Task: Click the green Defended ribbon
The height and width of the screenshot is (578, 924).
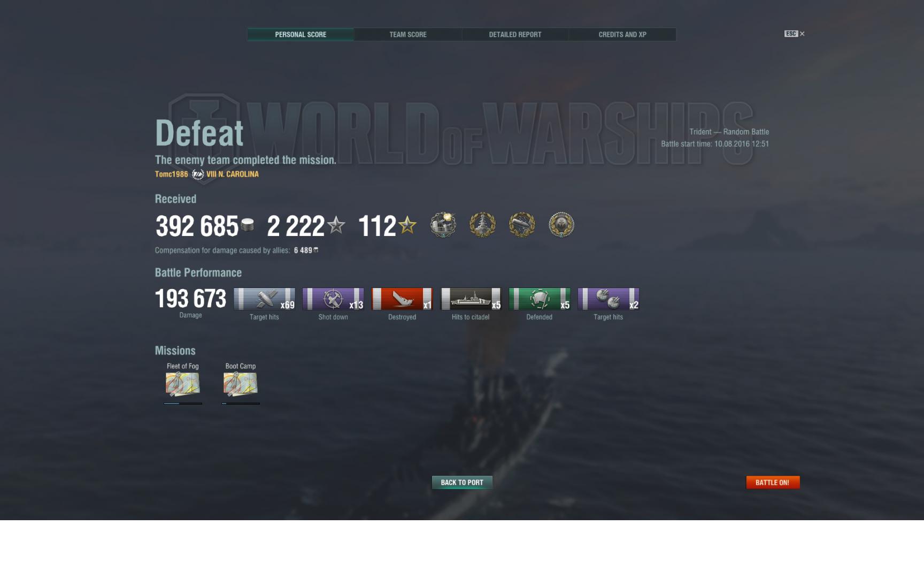Action: [540, 299]
